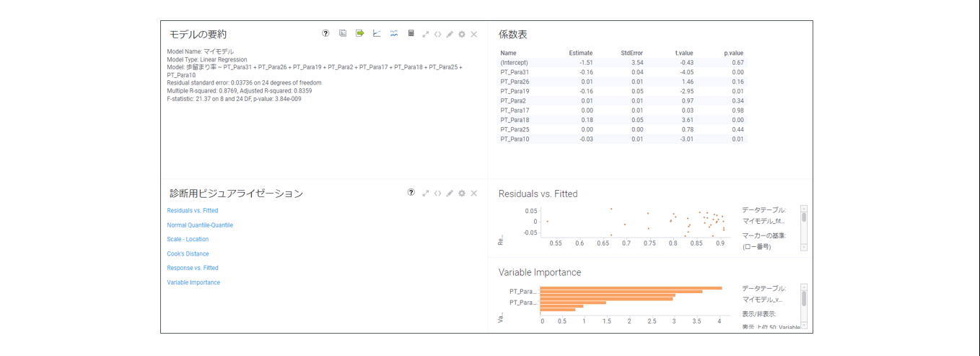Click 表示/非表示 label in Variable Importance legend

click(x=759, y=314)
